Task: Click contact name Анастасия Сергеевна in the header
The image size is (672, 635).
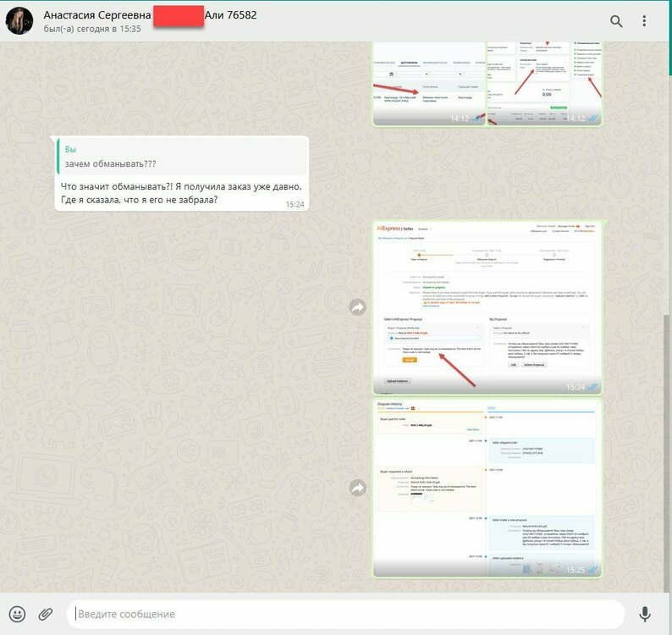Action: (x=97, y=14)
